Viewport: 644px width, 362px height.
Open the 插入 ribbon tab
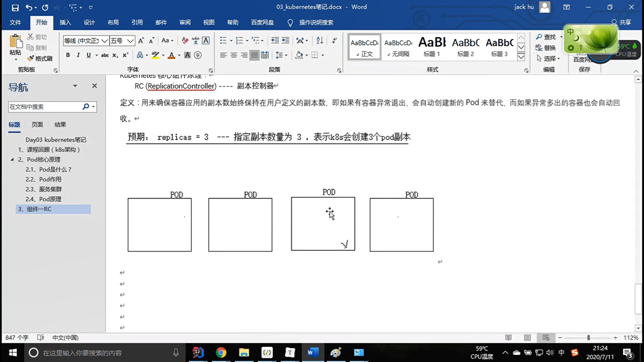click(x=65, y=22)
